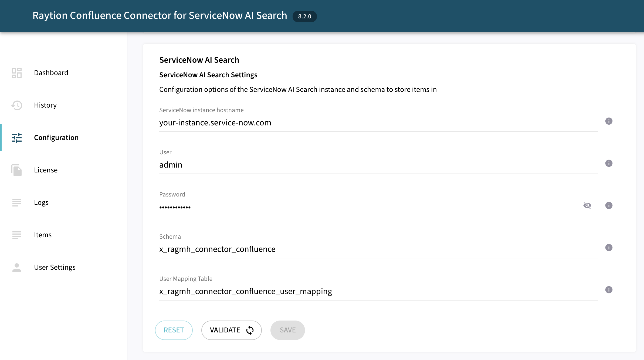Select the License document icon
644x360 pixels.
tap(16, 170)
